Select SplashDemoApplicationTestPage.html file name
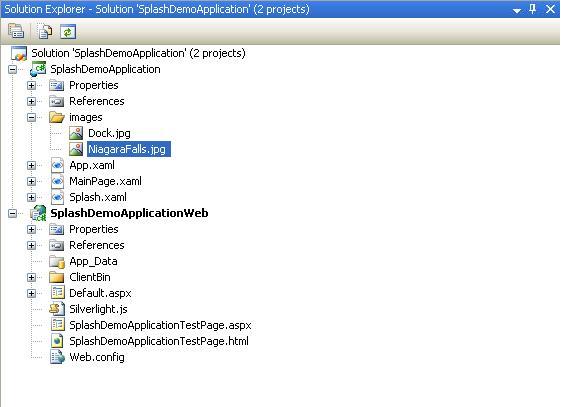Image resolution: width=561 pixels, height=407 pixels. [x=159, y=342]
